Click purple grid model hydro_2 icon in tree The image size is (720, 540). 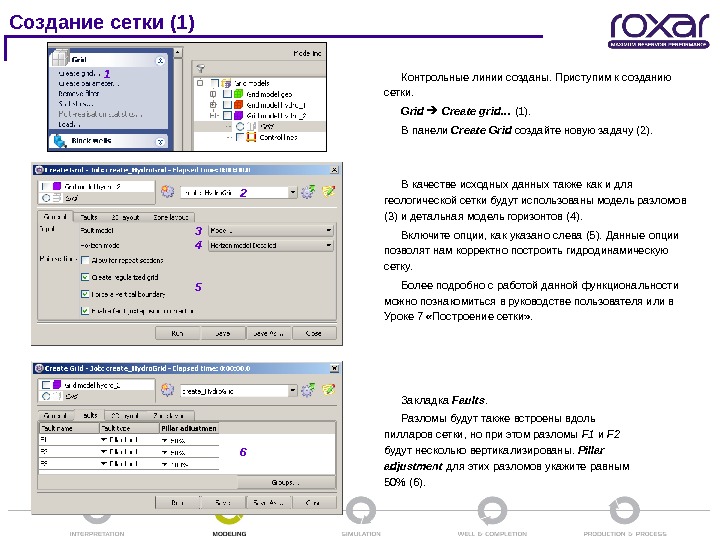pyautogui.click(x=238, y=115)
